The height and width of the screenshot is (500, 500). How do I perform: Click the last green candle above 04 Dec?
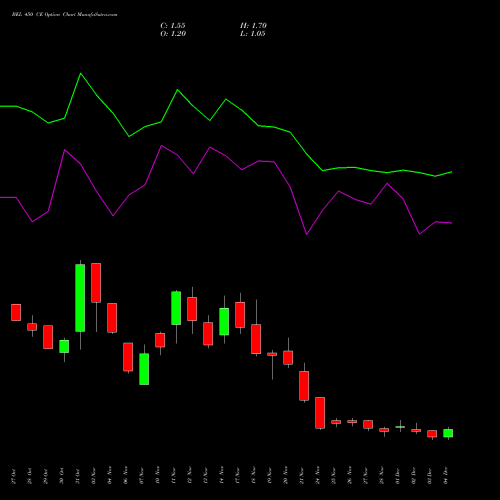(x=448, y=433)
